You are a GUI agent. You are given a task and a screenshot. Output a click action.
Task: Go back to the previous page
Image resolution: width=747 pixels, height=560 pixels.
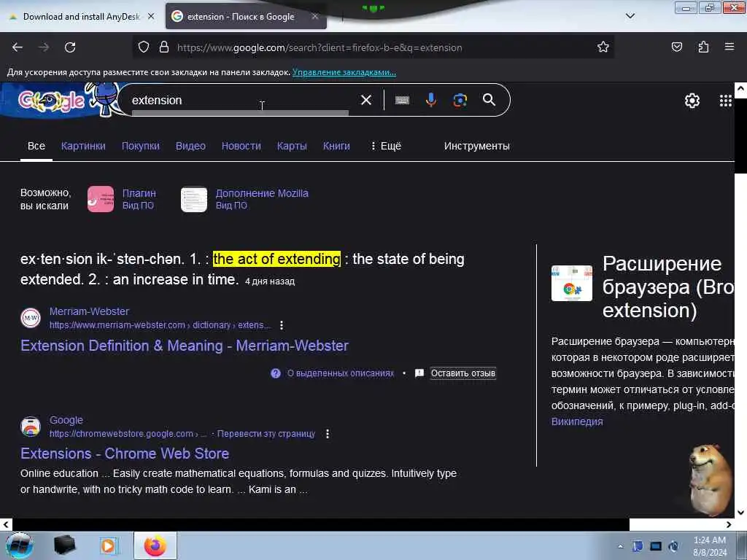[18, 47]
